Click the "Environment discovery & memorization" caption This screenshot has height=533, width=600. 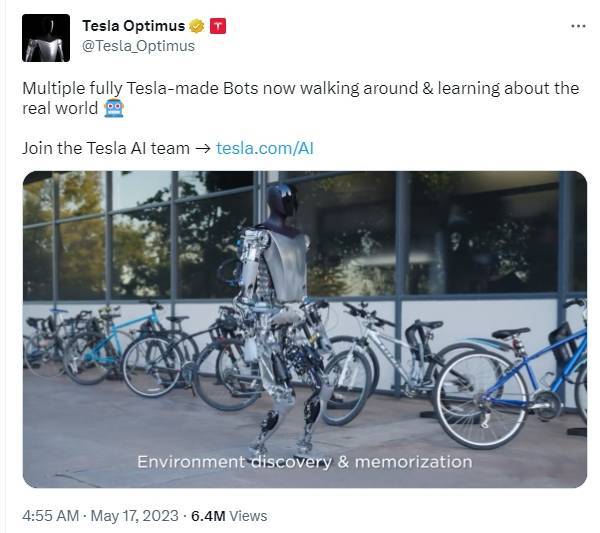coord(304,462)
